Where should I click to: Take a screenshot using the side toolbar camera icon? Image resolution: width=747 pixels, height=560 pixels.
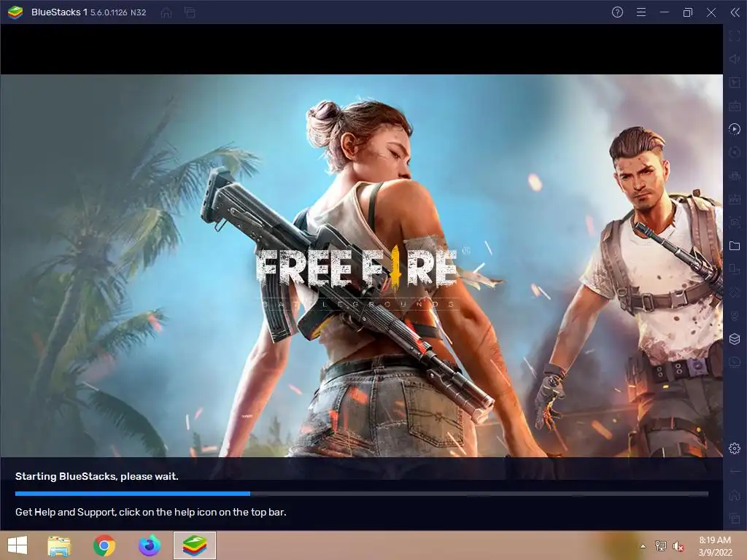[x=735, y=222]
